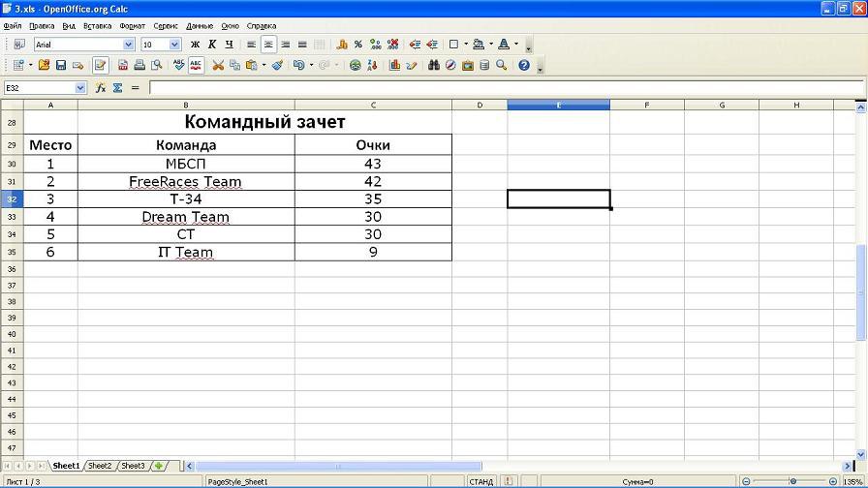Click the formula input line
Viewport: 868px width, 488px height.
pyautogui.click(x=504, y=88)
